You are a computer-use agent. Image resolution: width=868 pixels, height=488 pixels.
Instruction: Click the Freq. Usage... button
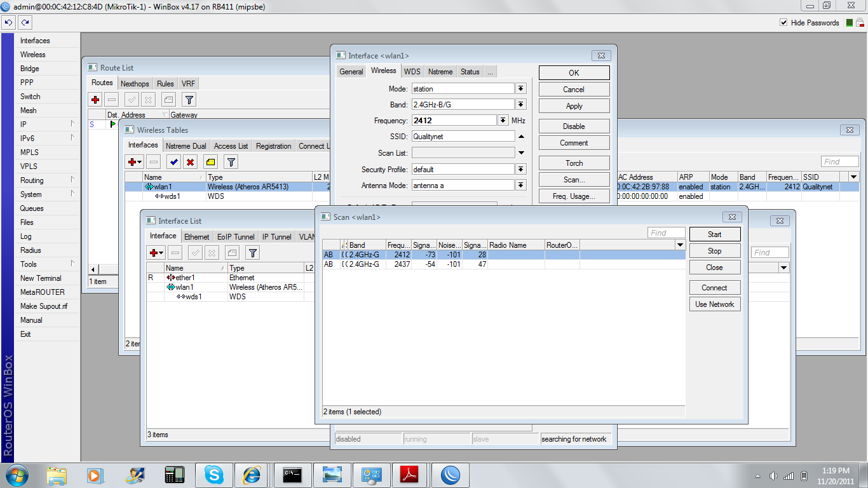574,196
